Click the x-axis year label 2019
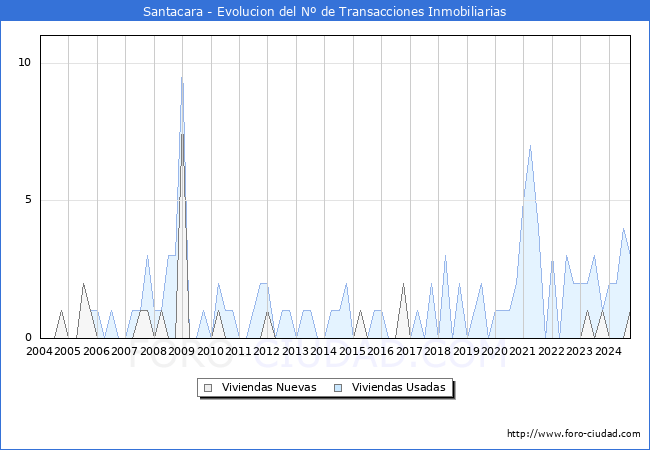Image resolution: width=650 pixels, height=450 pixels. (x=466, y=351)
